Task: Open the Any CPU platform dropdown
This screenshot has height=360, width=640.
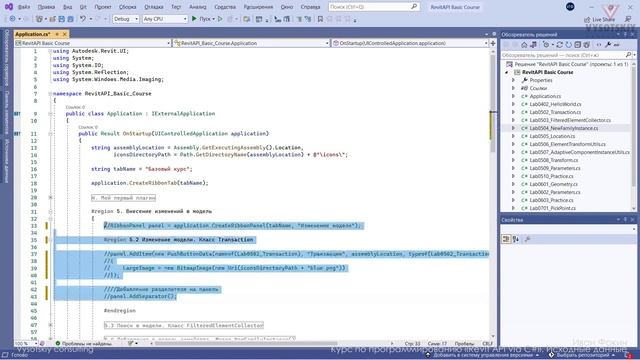Action: [x=165, y=19]
